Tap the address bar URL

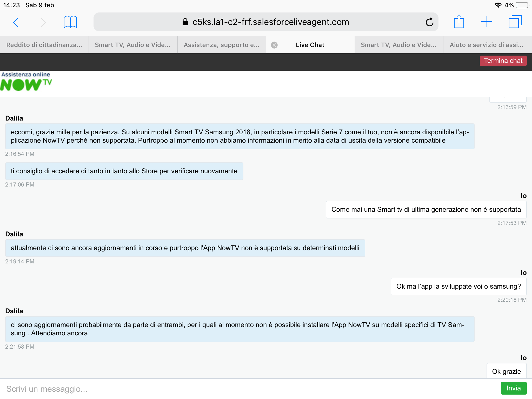(x=271, y=22)
